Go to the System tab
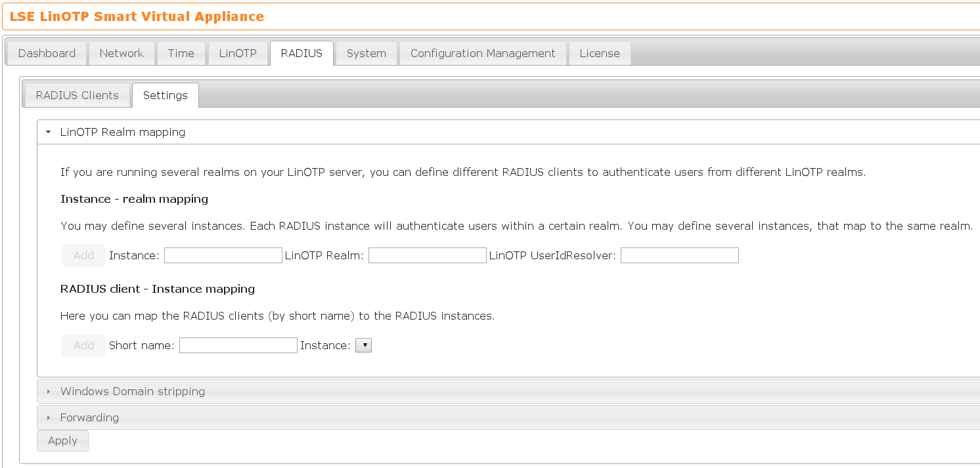 coord(366,53)
